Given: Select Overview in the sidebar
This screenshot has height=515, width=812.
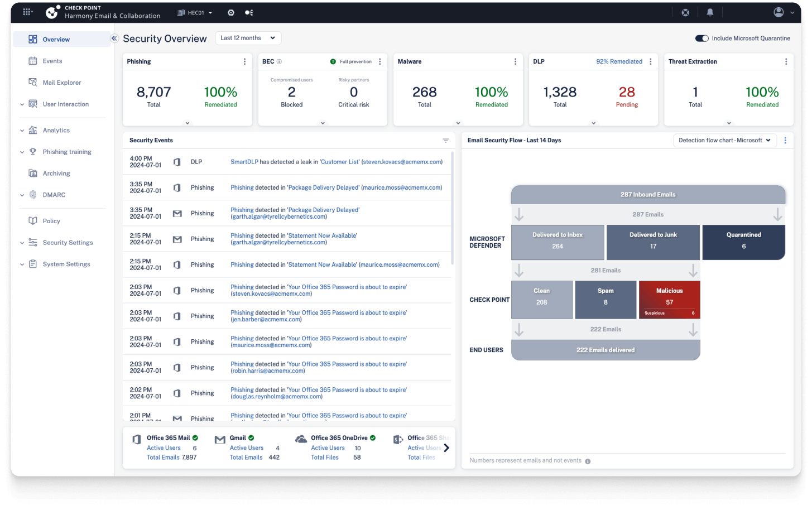Looking at the screenshot, I should (x=61, y=40).
